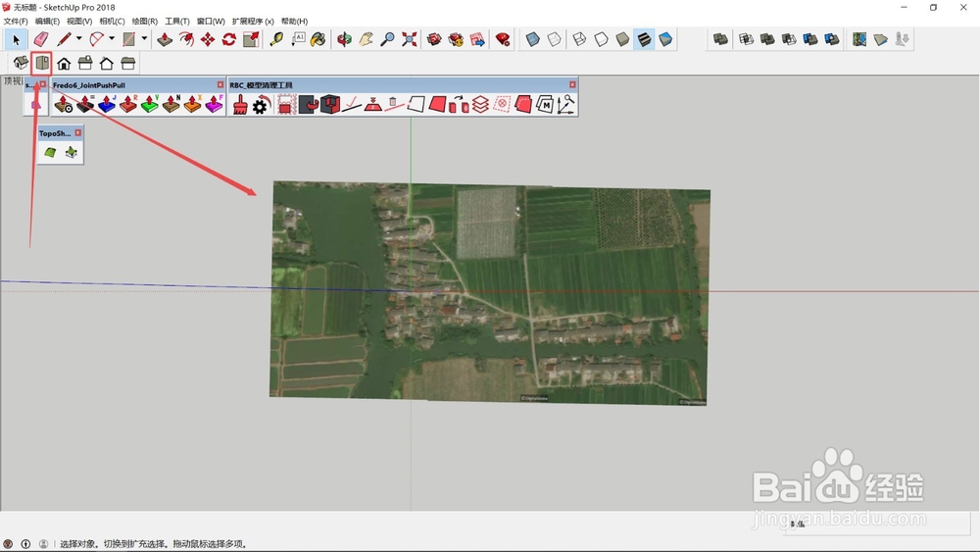Open the 编辑(E) menu

47,22
